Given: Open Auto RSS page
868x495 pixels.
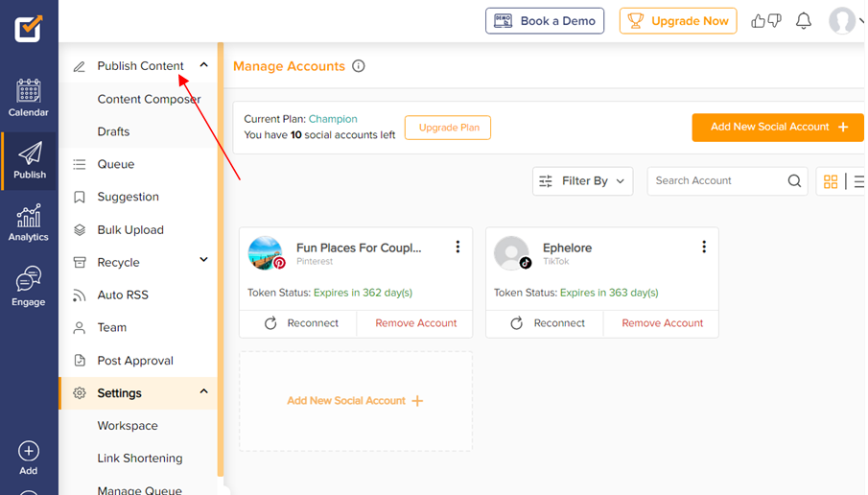Looking at the screenshot, I should click(123, 295).
